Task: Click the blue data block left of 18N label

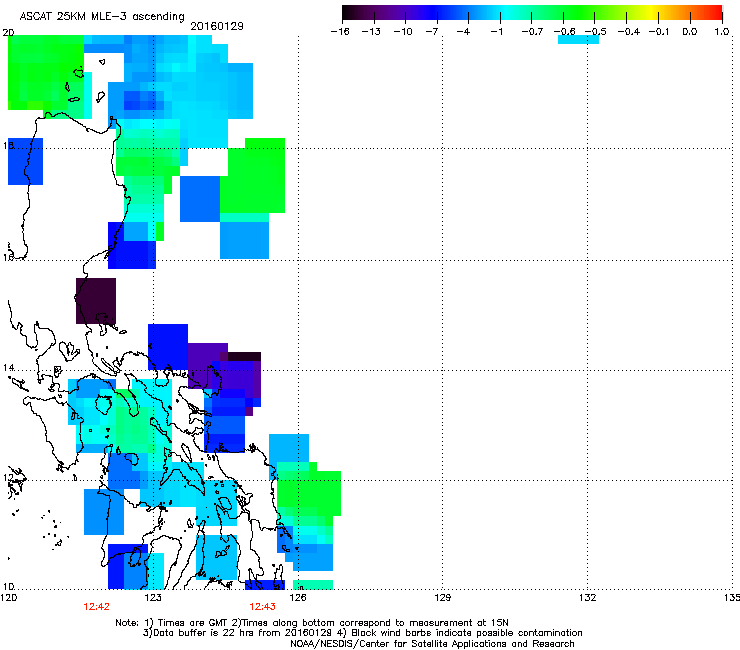Action: click(25, 161)
